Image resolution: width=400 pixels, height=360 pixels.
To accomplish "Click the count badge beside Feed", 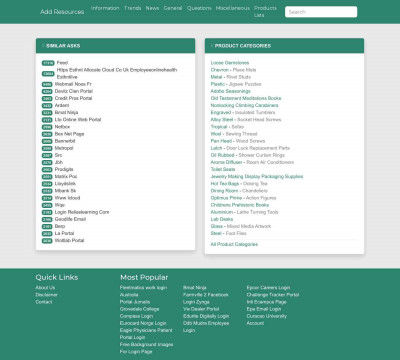I will (x=48, y=63).
